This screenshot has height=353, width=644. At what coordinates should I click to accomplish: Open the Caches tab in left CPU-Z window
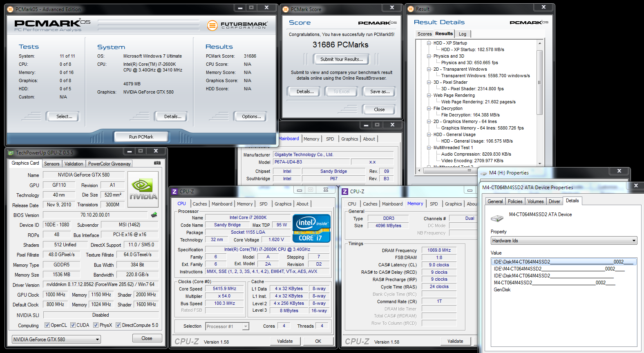pyautogui.click(x=200, y=204)
